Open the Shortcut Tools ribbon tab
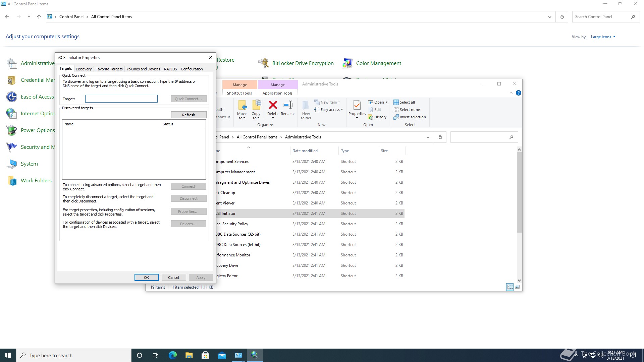Screen dimensions: 644x362 (239, 93)
